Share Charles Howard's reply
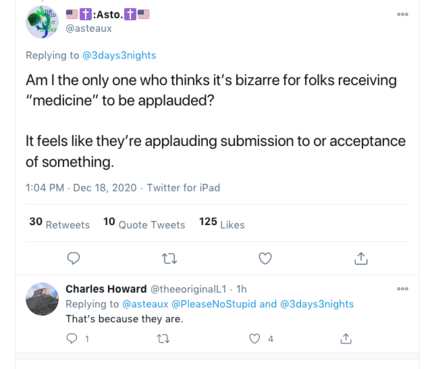The image size is (434, 369). (x=346, y=339)
